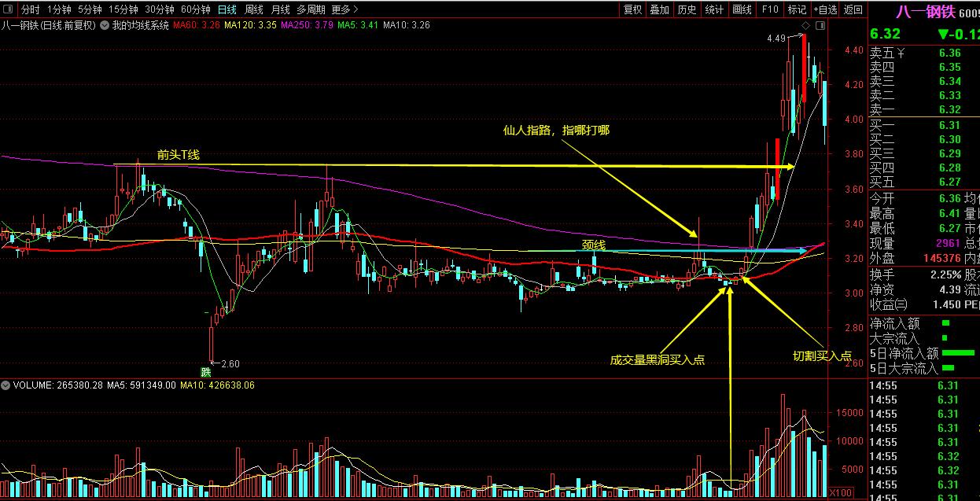
Task: Open the F10 company info
Action: point(770,9)
